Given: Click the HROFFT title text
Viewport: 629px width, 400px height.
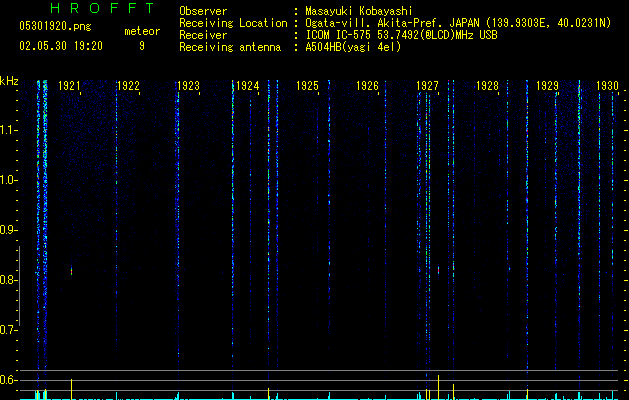Looking at the screenshot, I should pyautogui.click(x=102, y=8).
